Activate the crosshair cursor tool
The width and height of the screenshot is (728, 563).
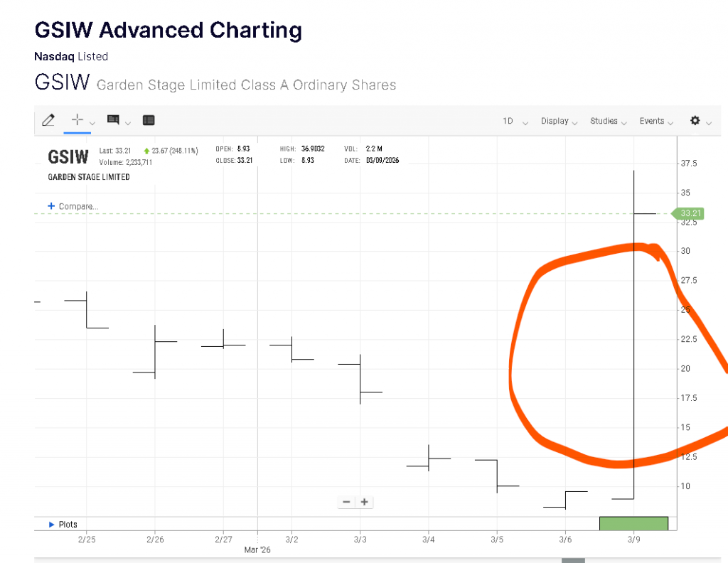pos(77,120)
